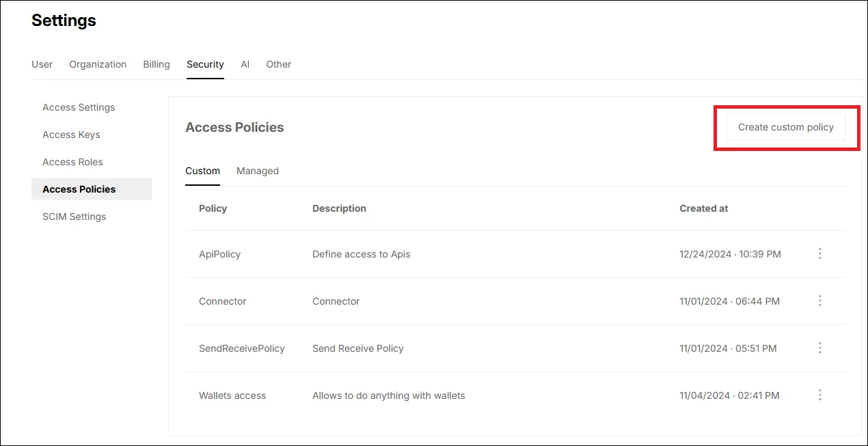Go to the Other settings tab
Viewport: 868px width, 446px height.
click(x=279, y=64)
